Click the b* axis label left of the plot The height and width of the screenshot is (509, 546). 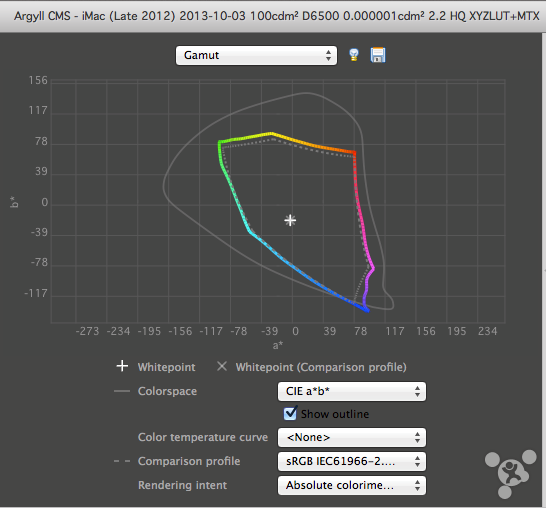[x=14, y=202]
